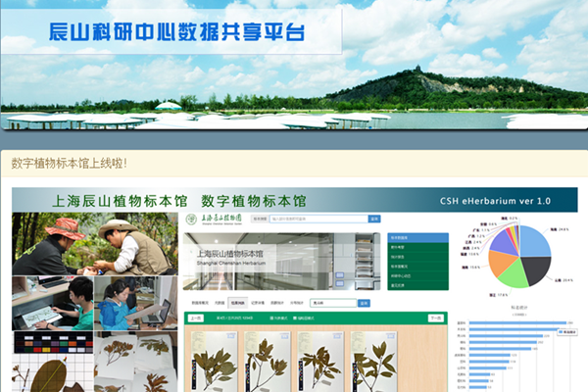Screen dimensions: 588x392
Task: Toggle the second checkbox in green gallery bar
Action: click(x=294, y=318)
